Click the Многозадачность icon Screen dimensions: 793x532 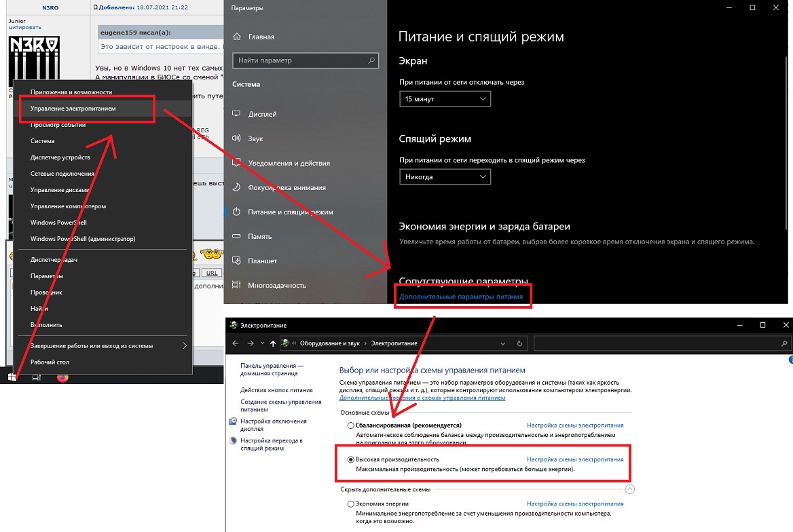(236, 285)
